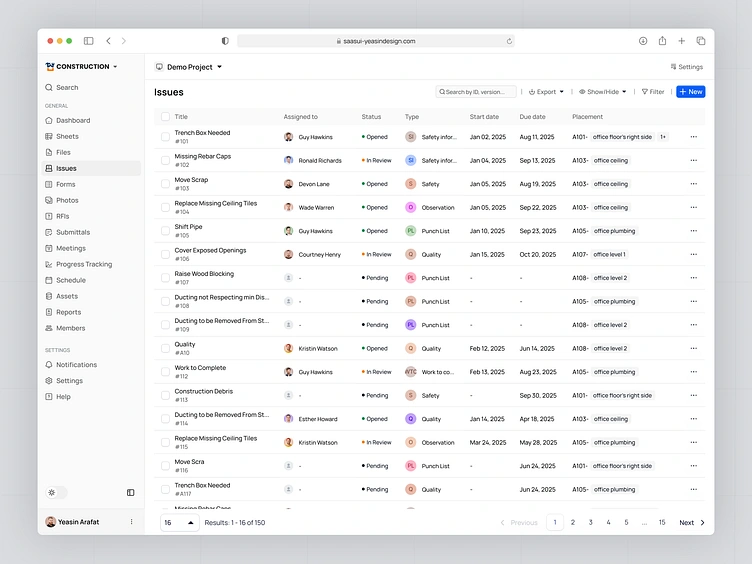
Task: Open user menu dots beside Yeasin Arafat
Action: click(x=131, y=522)
